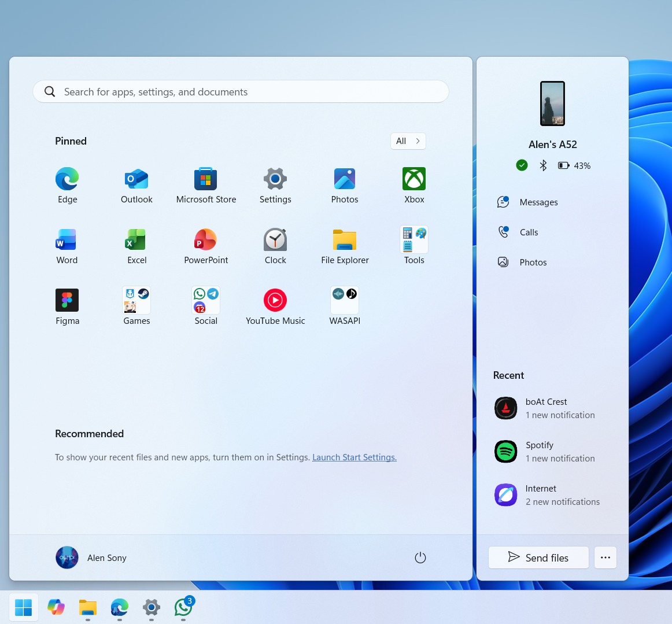Image resolution: width=672 pixels, height=624 pixels.
Task: Click the phone Bluetooth status icon
Action: 543,165
